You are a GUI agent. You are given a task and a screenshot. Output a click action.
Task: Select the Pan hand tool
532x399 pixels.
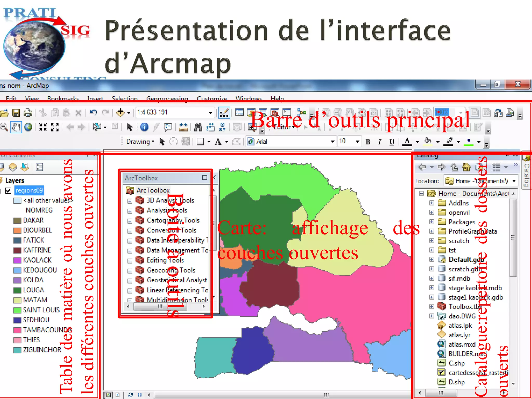16,127
